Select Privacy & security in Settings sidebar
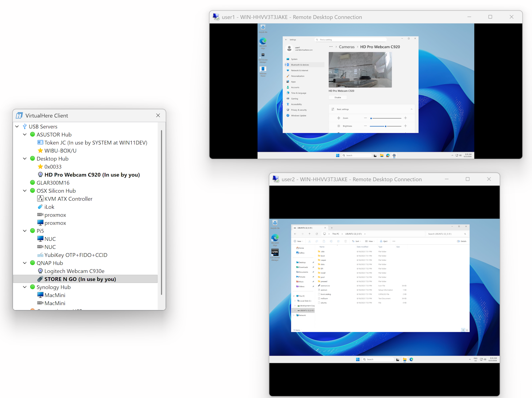 click(299, 110)
